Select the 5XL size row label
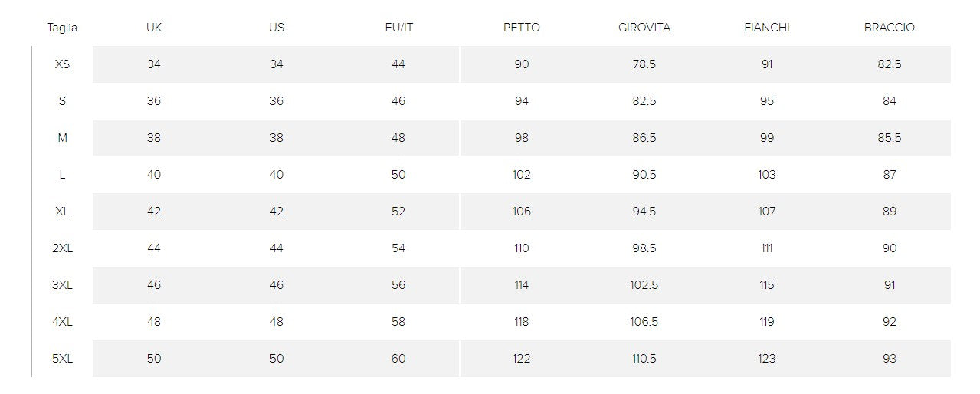 pos(62,359)
